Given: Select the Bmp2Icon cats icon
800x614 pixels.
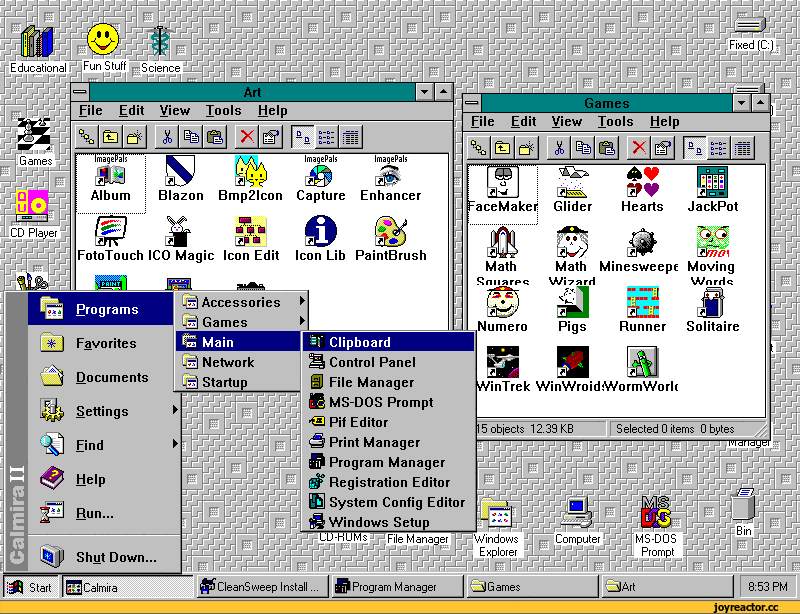Looking at the screenshot, I should tap(250, 180).
